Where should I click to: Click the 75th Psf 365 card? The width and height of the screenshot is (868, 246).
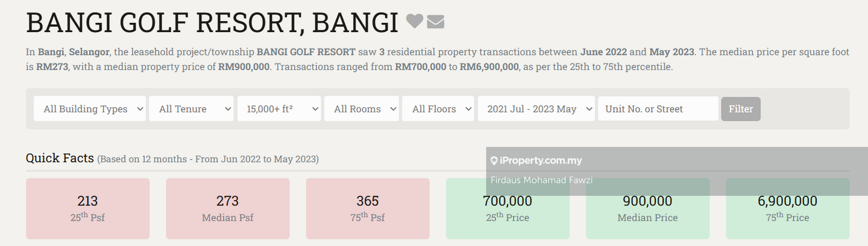click(367, 208)
